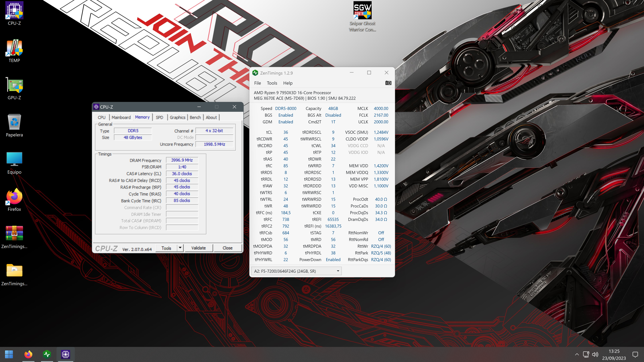
Task: Open the ZenTimings Help menu
Action: [288, 83]
